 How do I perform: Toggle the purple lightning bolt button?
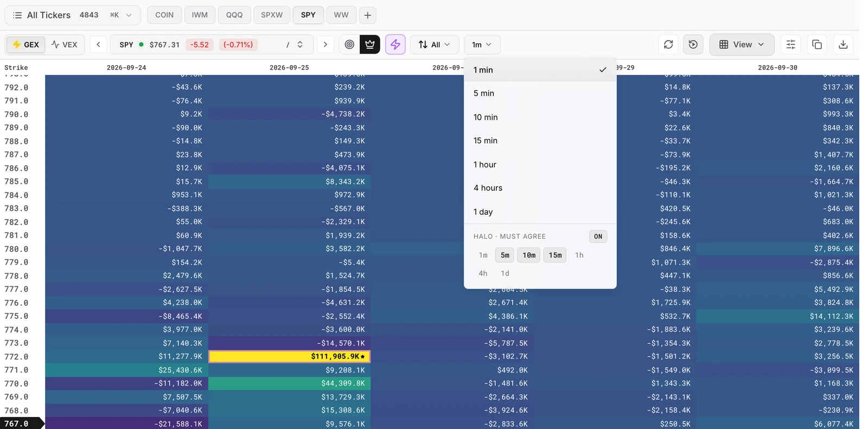pos(395,44)
